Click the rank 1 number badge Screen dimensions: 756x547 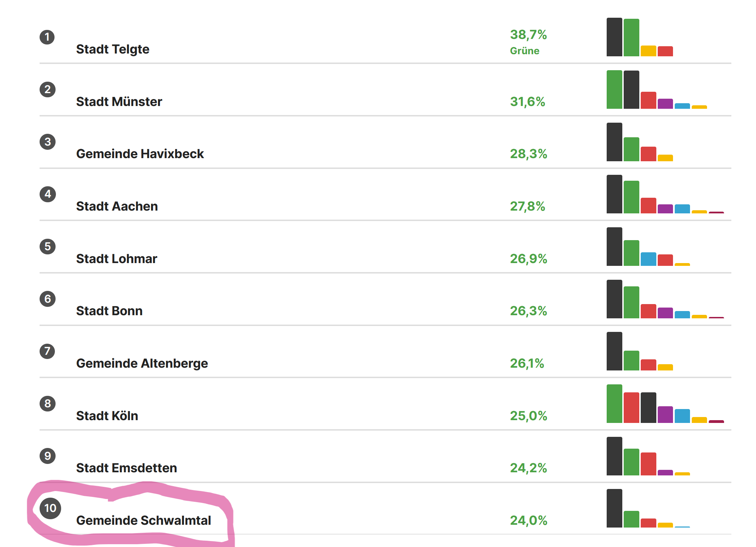click(x=47, y=37)
